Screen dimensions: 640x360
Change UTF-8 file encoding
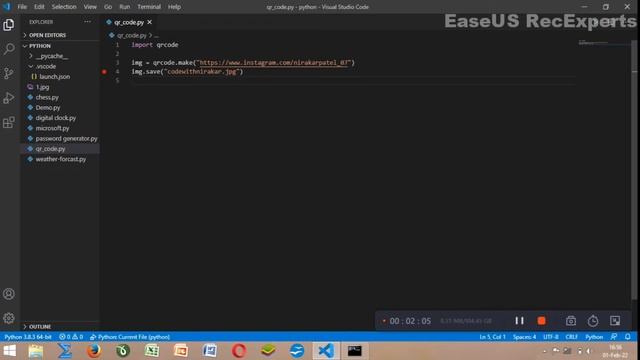(x=551, y=337)
